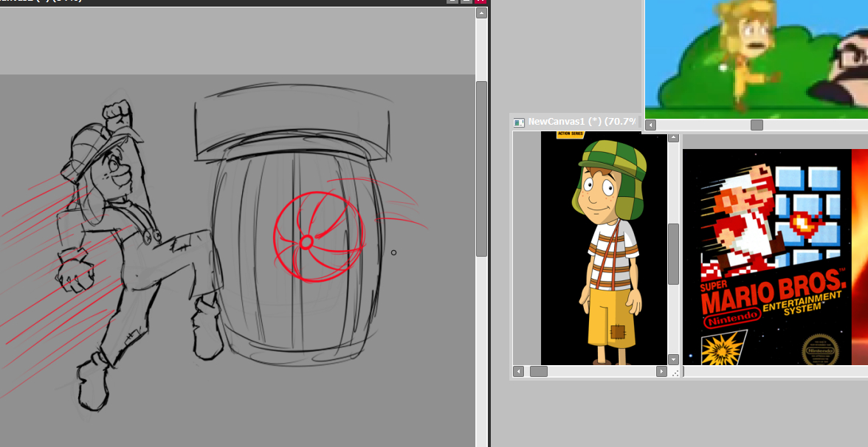Click the NewCanvas1 vertical scrollbar thumb
Viewport: 868px width, 447px height.
[673, 253]
